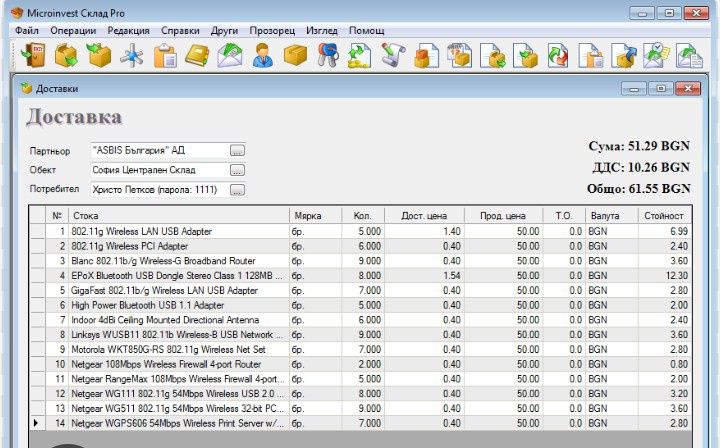This screenshot has width=720, height=448.
Task: Open the Други menu
Action: 224,31
